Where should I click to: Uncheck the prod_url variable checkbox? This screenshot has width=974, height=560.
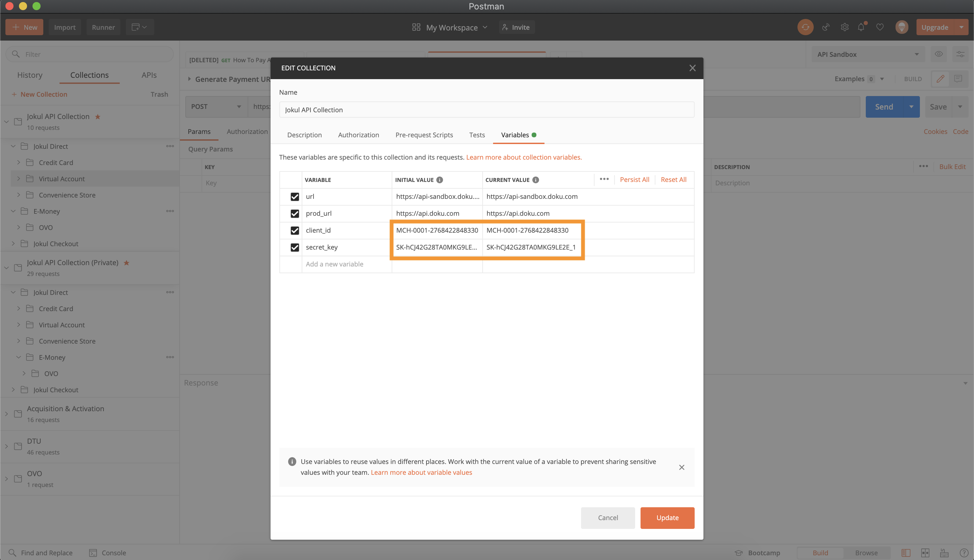coord(295,213)
